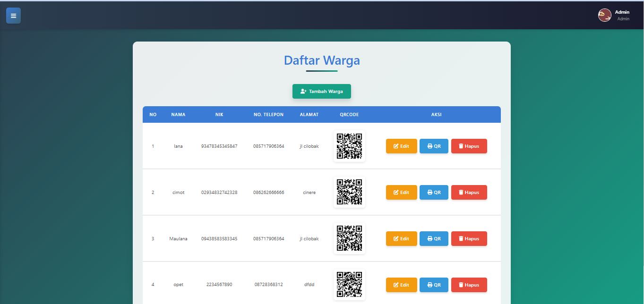Viewport: 644px width, 304px height.
Task: Open opet's QR code image
Action: click(x=349, y=285)
